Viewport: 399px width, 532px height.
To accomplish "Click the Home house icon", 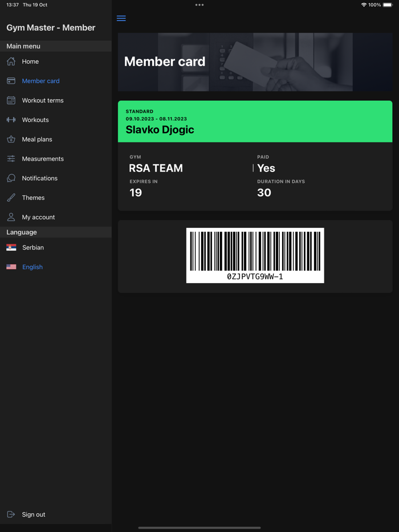I will pos(11,62).
